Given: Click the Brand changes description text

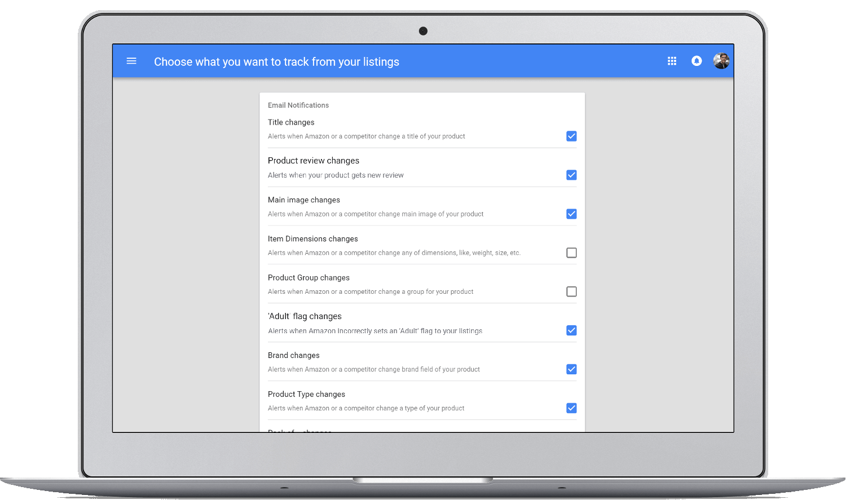Looking at the screenshot, I should 373,370.
